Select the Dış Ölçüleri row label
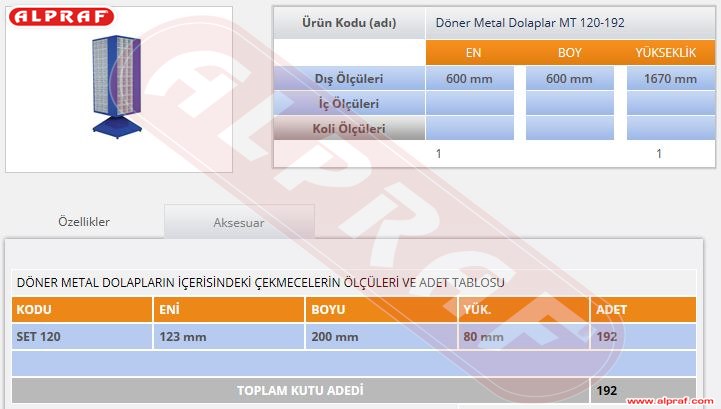721x409 pixels. click(348, 79)
